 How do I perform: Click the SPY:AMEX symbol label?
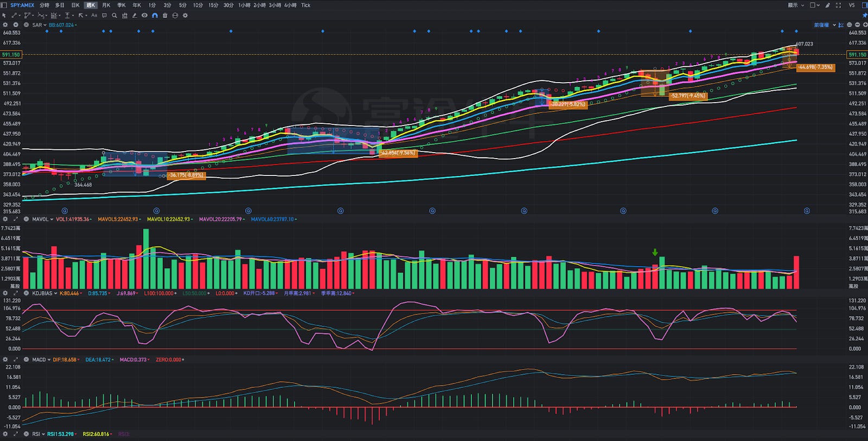[x=22, y=5]
